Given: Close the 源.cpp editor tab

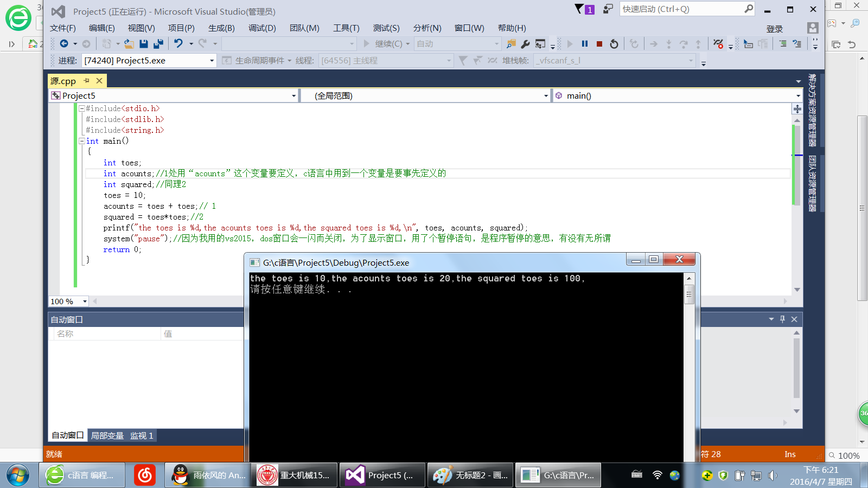Looking at the screenshot, I should pyautogui.click(x=99, y=81).
